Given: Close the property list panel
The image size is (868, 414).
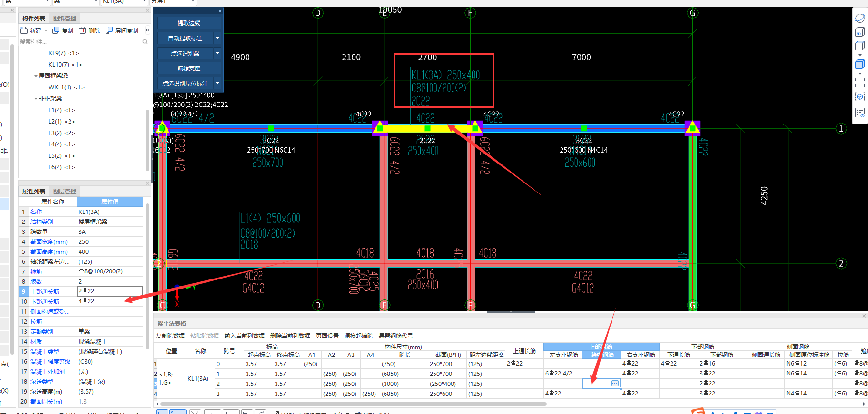Looking at the screenshot, I should pyautogui.click(x=148, y=183).
